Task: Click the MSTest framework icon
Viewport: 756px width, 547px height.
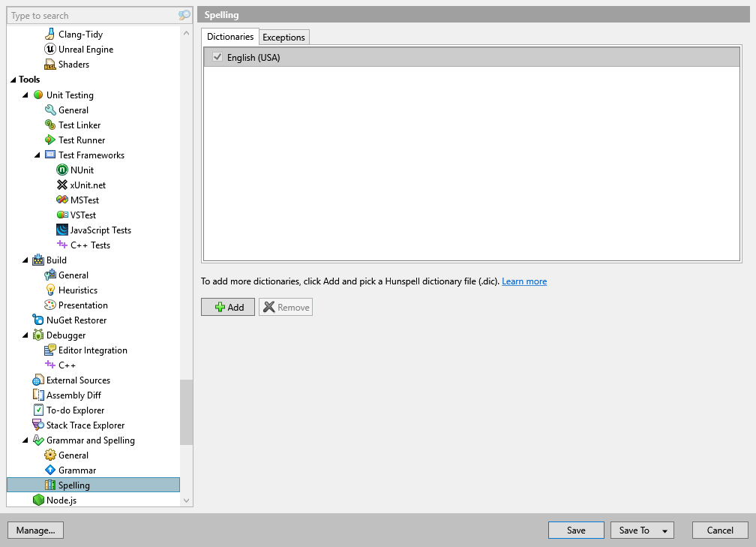Action: tap(61, 200)
